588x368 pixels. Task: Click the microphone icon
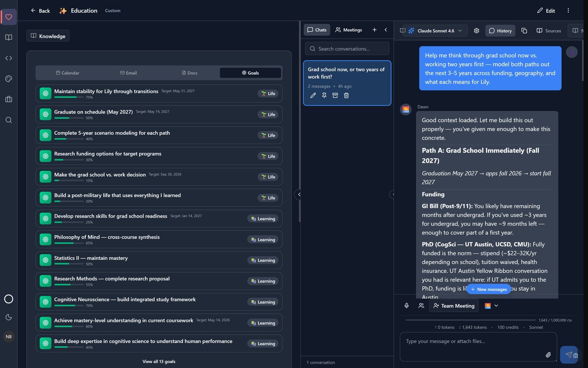click(x=406, y=306)
